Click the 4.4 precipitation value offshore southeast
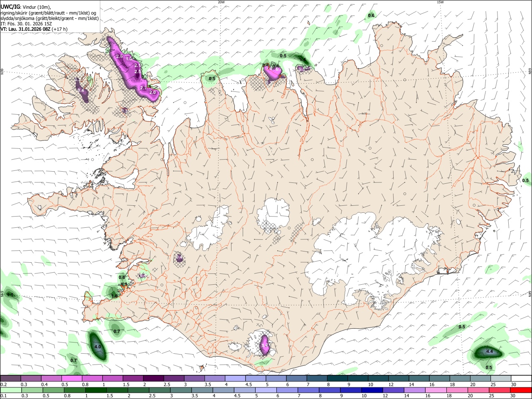532x399 pixels. 489,352
